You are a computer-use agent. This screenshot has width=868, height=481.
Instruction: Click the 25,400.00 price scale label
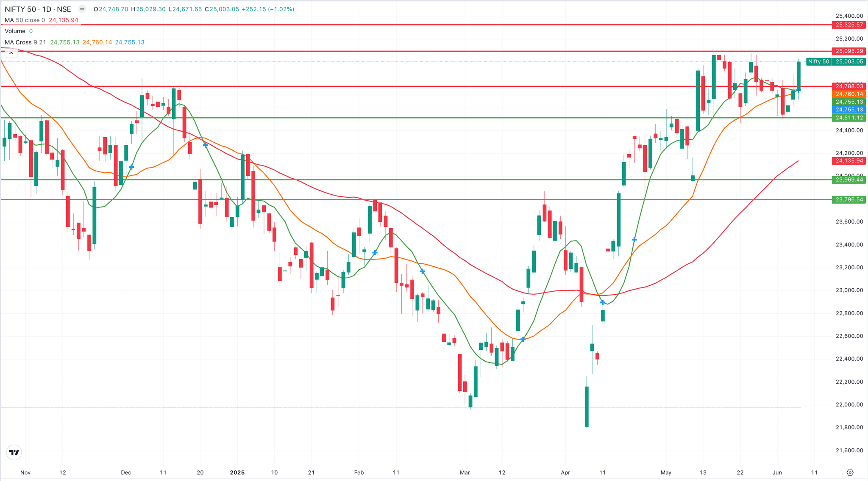[x=849, y=16]
